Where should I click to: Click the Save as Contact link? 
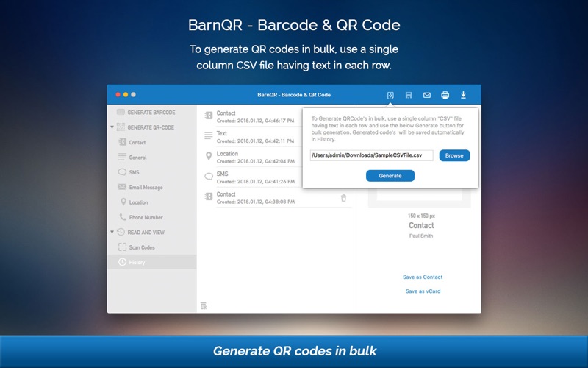(422, 277)
